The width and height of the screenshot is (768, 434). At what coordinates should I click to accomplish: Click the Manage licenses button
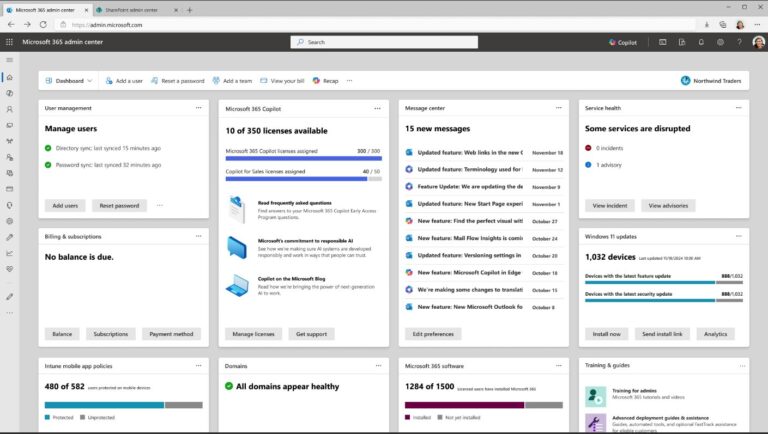coord(253,334)
